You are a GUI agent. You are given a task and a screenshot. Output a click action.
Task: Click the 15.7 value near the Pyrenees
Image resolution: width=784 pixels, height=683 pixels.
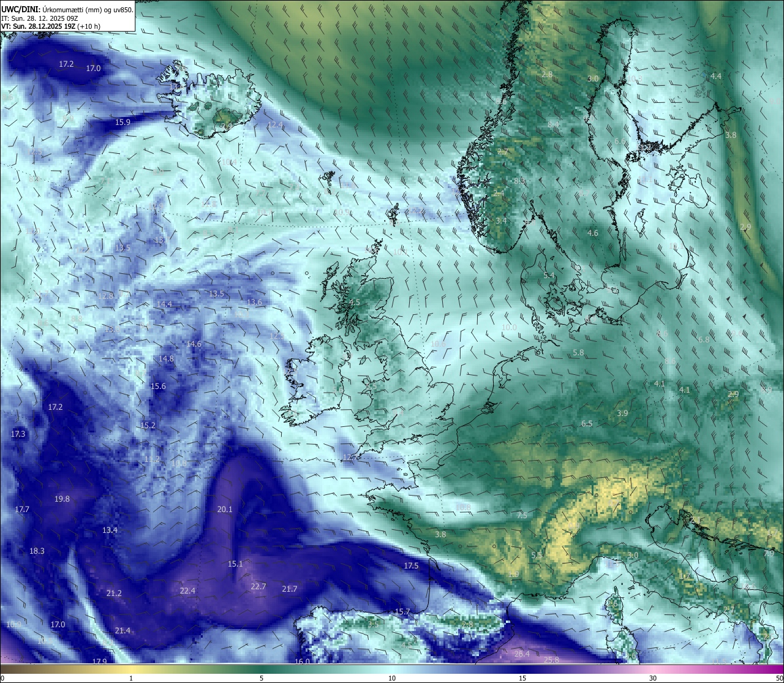(x=402, y=611)
